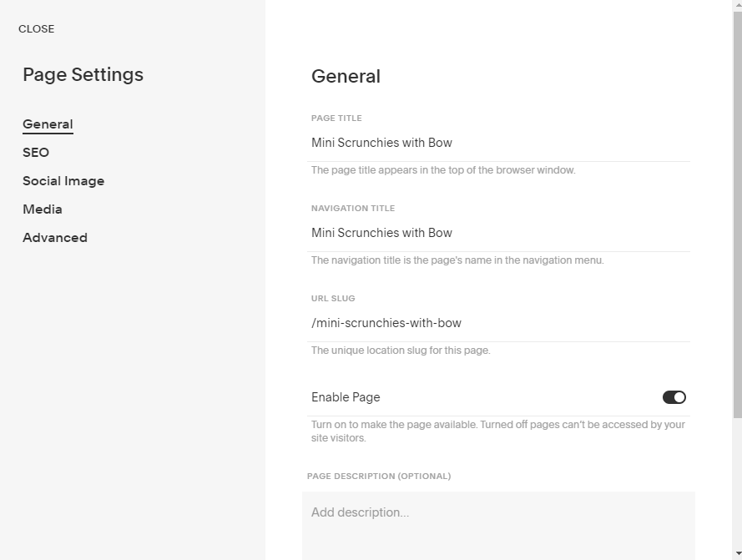Click the URL SLUG field label
The height and width of the screenshot is (560, 742).
pyautogui.click(x=333, y=299)
